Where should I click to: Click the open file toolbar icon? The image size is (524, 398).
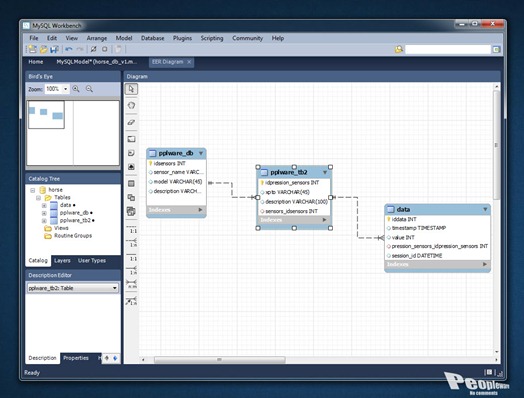[43, 49]
